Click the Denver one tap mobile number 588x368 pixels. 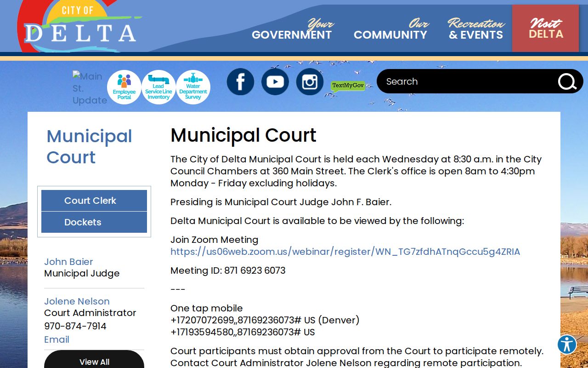tap(265, 320)
